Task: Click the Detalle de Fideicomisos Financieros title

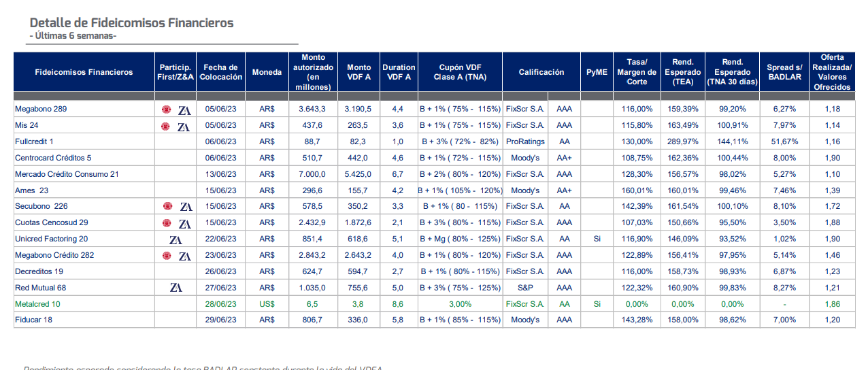Action: [131, 23]
